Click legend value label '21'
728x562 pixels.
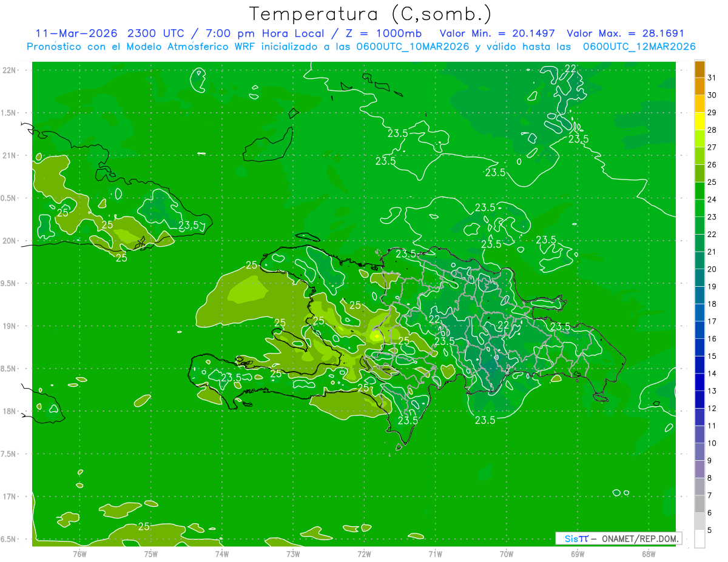pos(712,252)
